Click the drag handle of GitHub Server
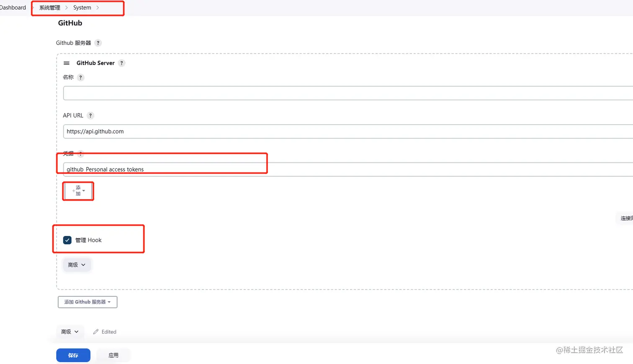Image resolution: width=633 pixels, height=364 pixels. (x=67, y=63)
